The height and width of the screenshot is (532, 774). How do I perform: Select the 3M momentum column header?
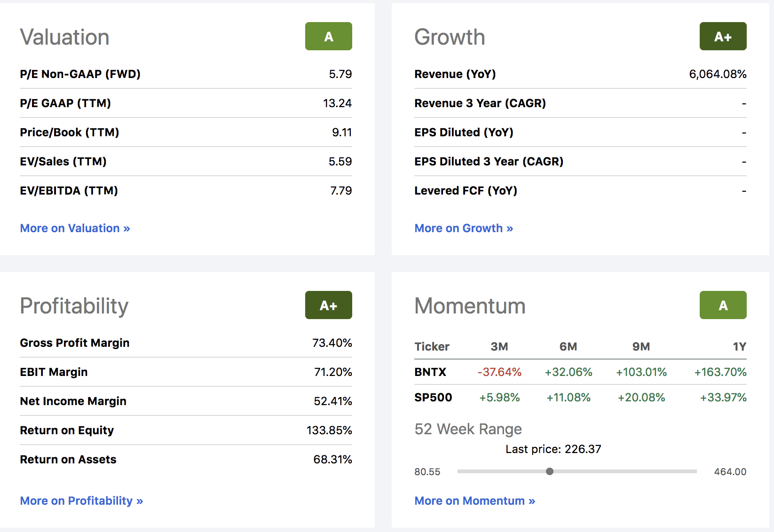[499, 347]
